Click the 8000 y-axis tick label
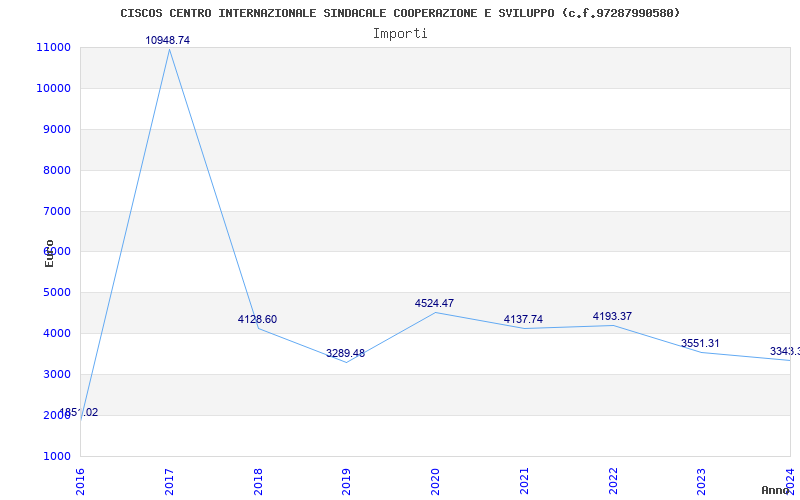 point(56,170)
